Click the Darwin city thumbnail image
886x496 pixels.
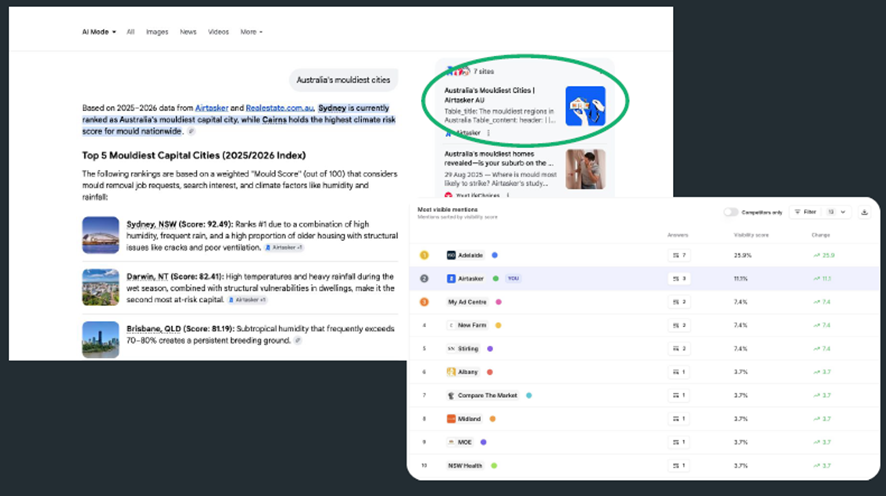(101, 287)
